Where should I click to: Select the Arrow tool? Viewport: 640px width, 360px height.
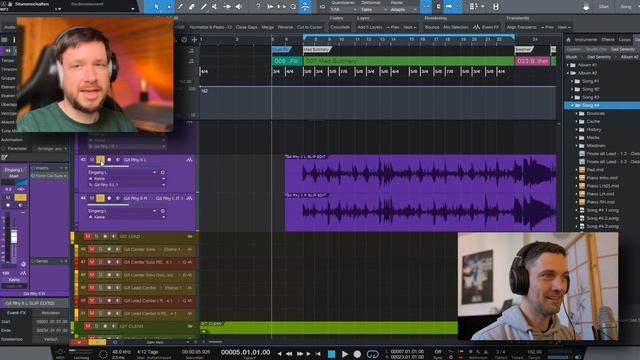156,7
